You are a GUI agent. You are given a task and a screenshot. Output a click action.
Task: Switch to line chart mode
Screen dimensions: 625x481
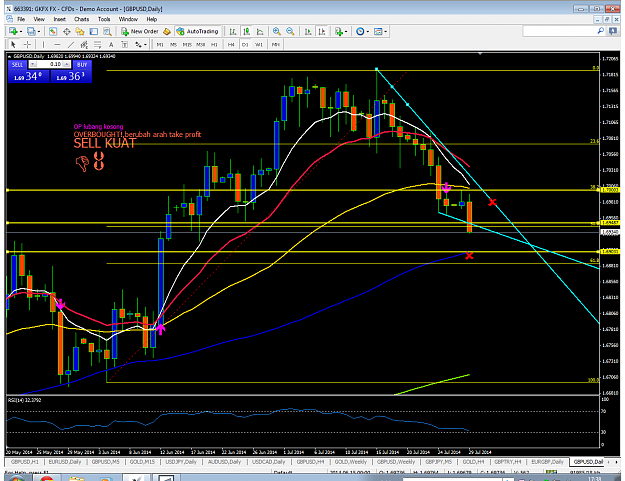click(x=260, y=31)
